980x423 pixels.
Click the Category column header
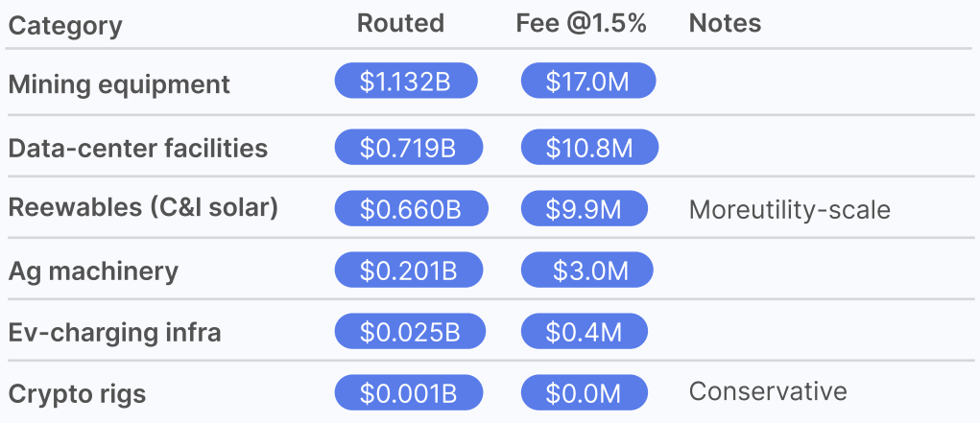click(x=65, y=25)
